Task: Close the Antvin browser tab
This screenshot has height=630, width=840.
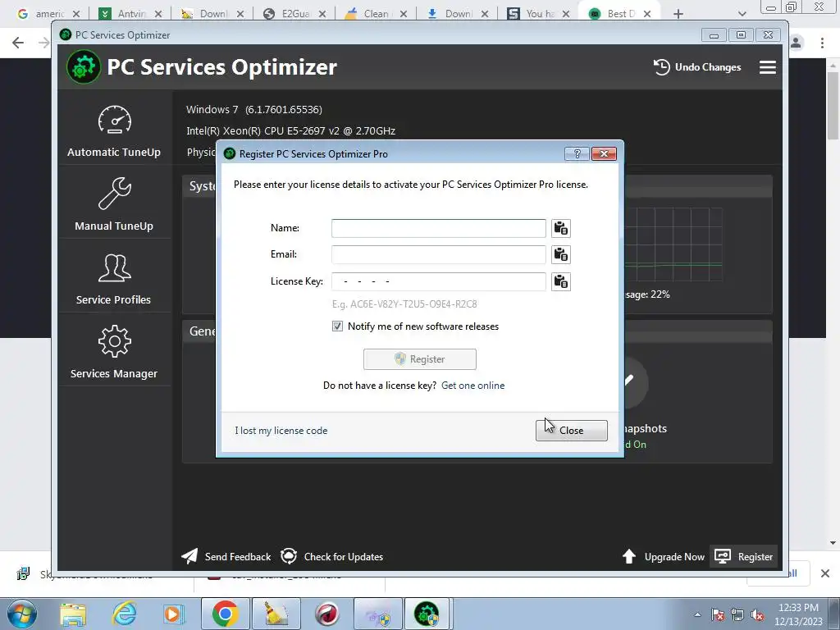Action: (x=158, y=15)
